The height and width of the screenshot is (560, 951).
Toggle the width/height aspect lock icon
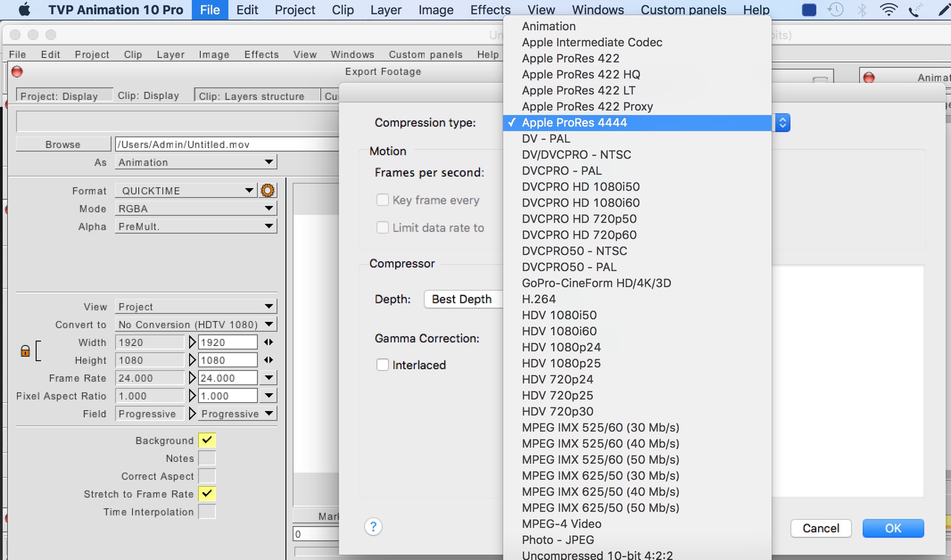point(25,351)
